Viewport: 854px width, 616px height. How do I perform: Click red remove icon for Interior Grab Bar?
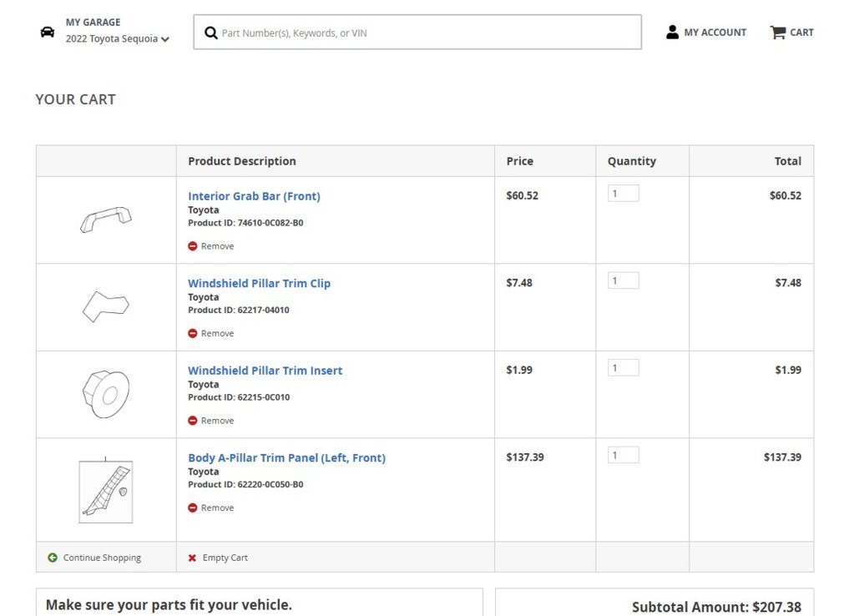click(192, 246)
